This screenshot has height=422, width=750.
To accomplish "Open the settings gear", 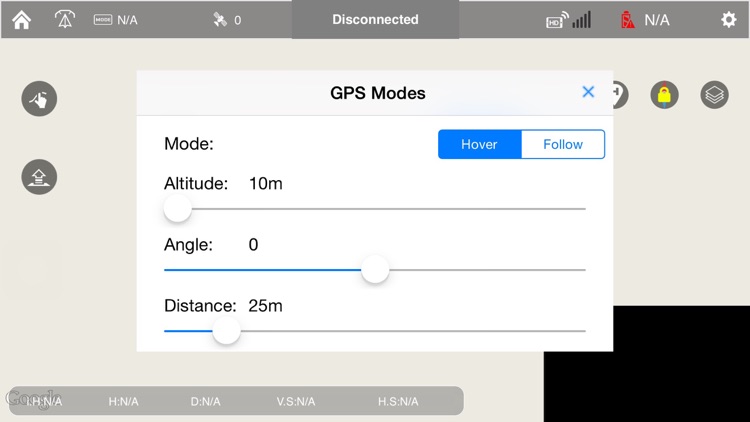I will 729,20.
